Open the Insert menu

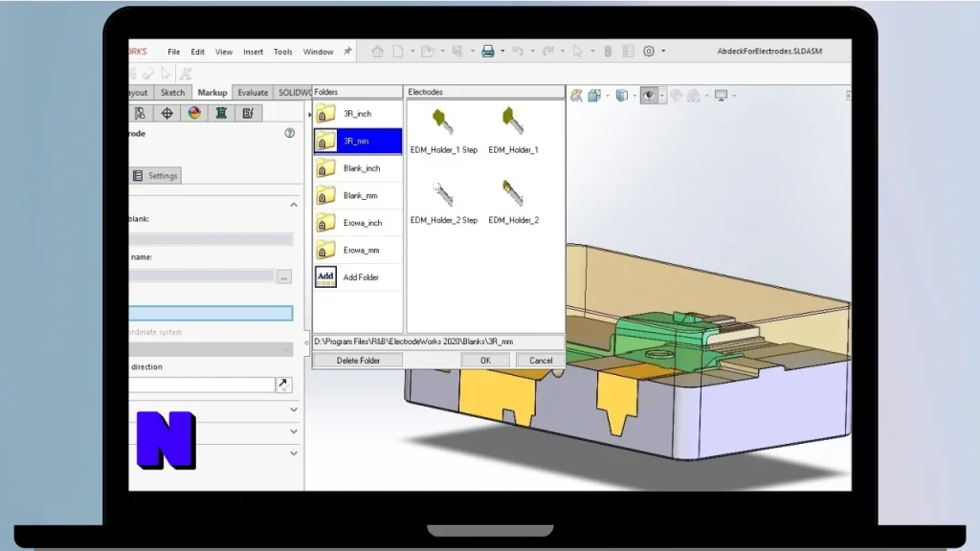tap(253, 52)
